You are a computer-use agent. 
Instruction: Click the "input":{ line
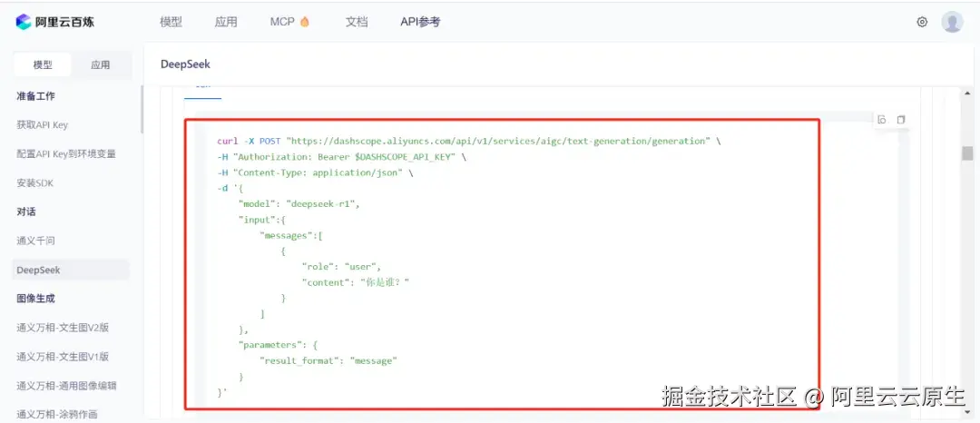(x=261, y=220)
